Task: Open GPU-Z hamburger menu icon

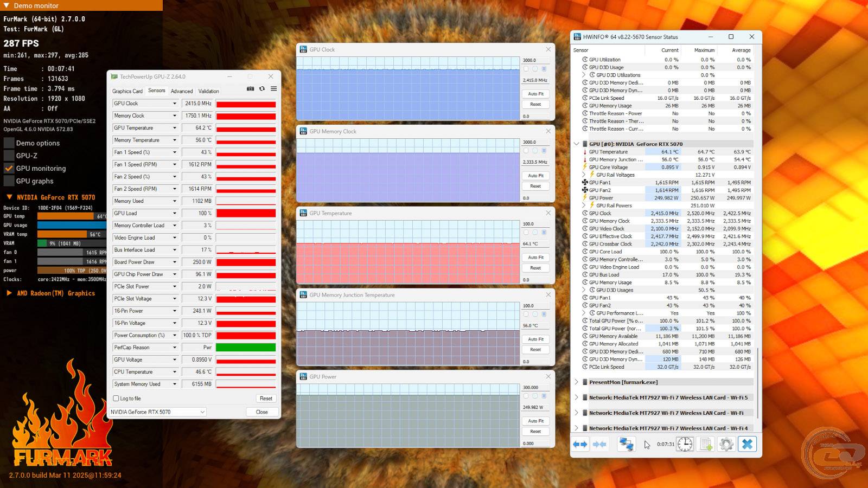Action: pos(274,89)
